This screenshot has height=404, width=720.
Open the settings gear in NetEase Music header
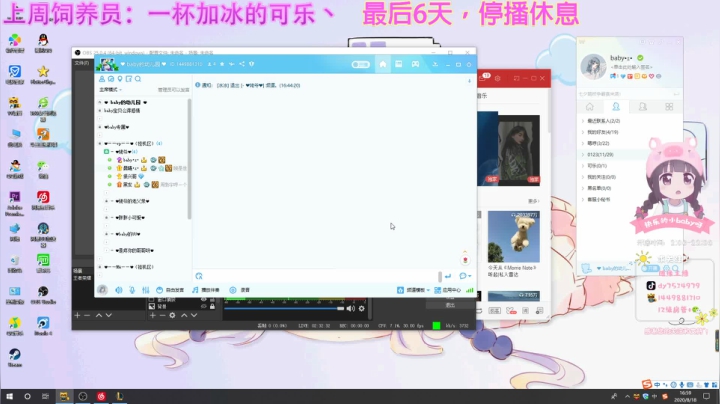coord(497,79)
